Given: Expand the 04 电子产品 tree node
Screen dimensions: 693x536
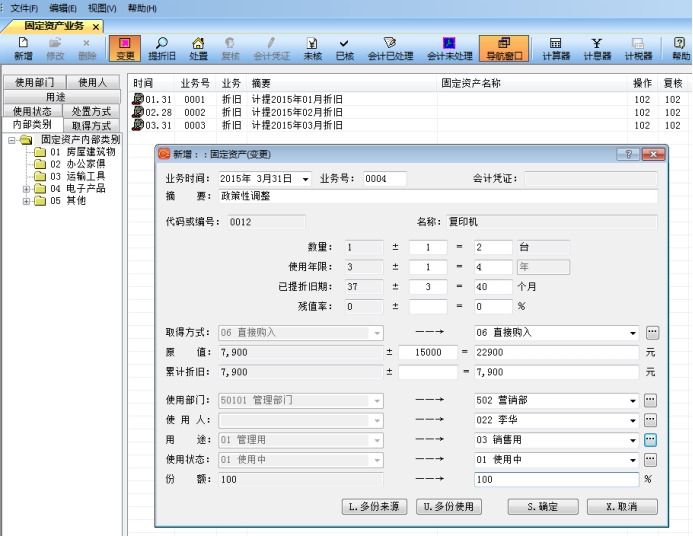Looking at the screenshot, I should point(27,189).
